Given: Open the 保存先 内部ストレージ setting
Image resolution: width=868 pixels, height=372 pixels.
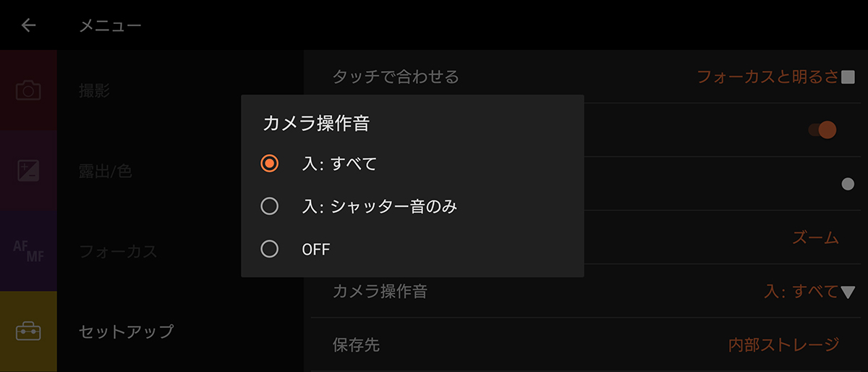Looking at the screenshot, I should 783,344.
